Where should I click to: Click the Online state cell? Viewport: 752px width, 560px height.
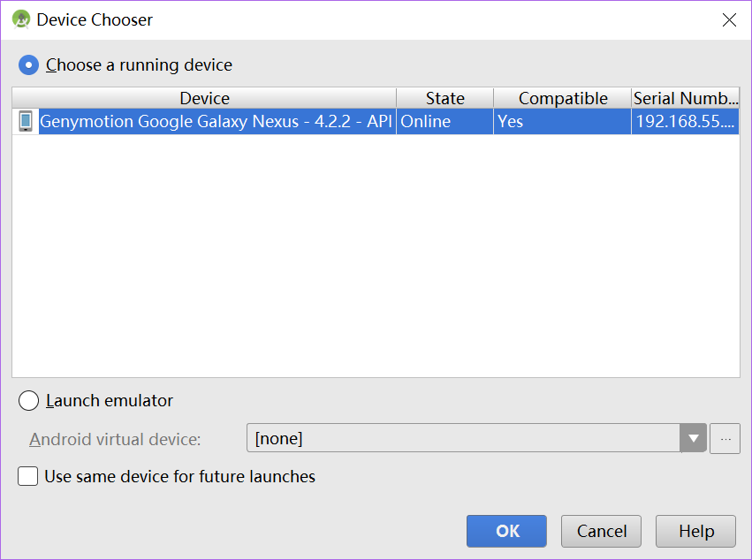444,121
